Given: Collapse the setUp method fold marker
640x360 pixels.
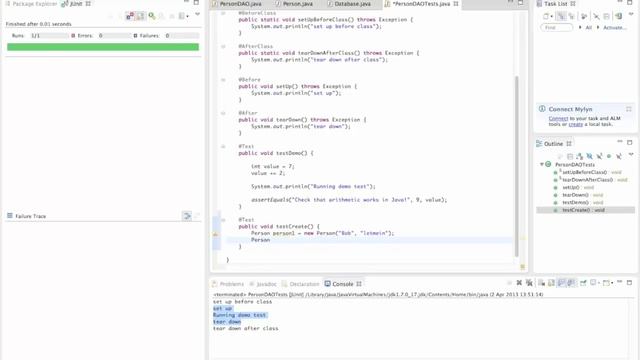Looking at the screenshot, I should (x=223, y=80).
